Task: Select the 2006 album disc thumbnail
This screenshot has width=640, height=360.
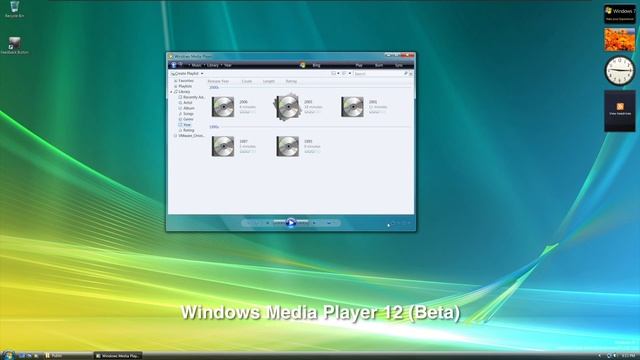Action: coord(223,107)
